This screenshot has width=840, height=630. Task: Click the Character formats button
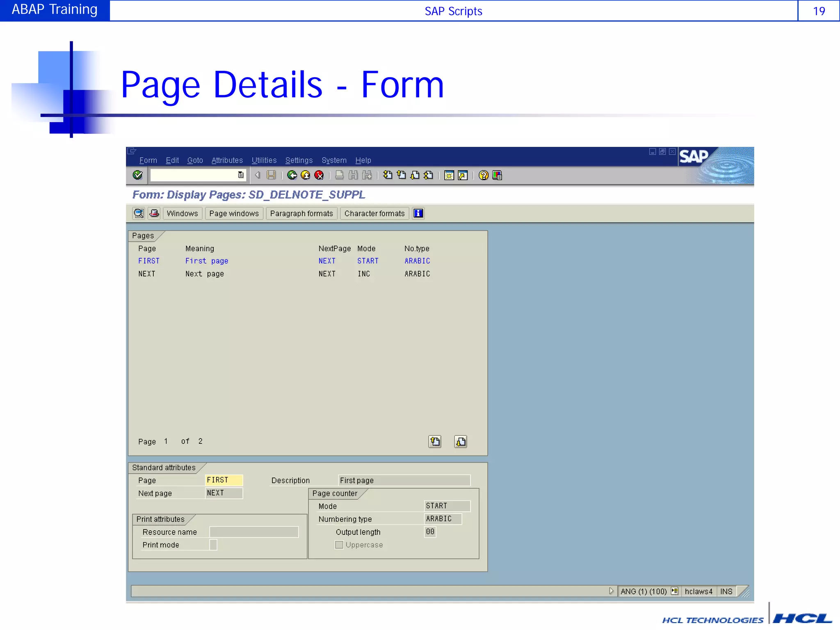pos(374,213)
